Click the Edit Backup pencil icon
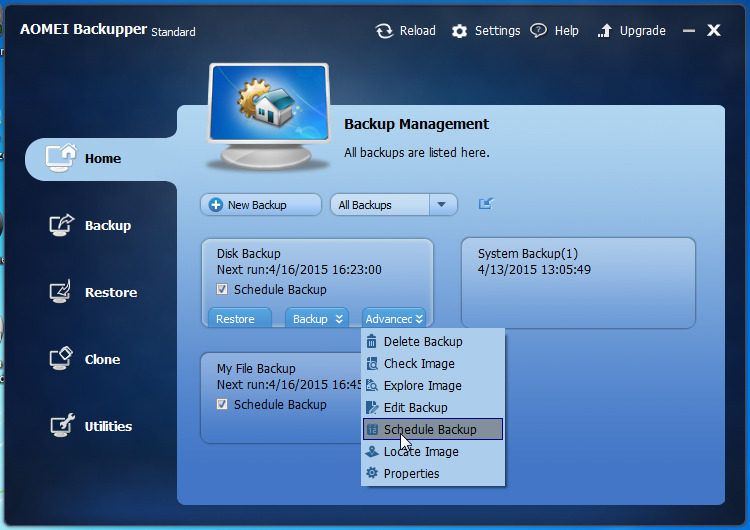This screenshot has height=530, width=750. (372, 408)
